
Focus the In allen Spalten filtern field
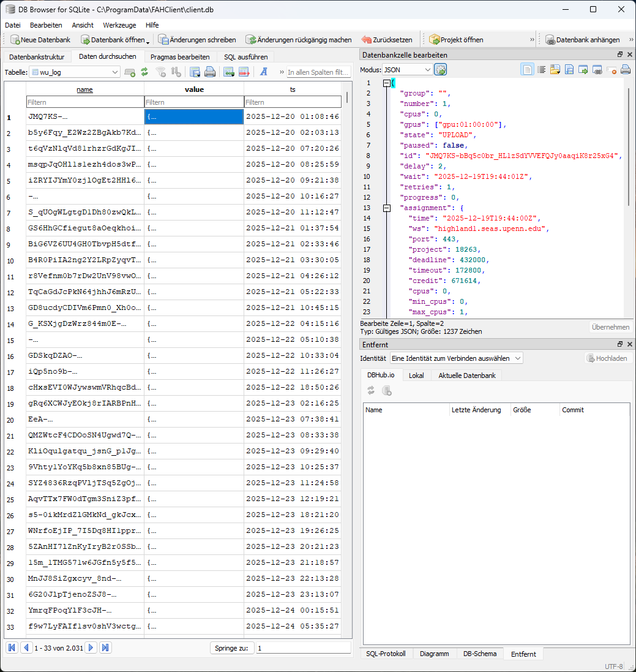click(318, 72)
